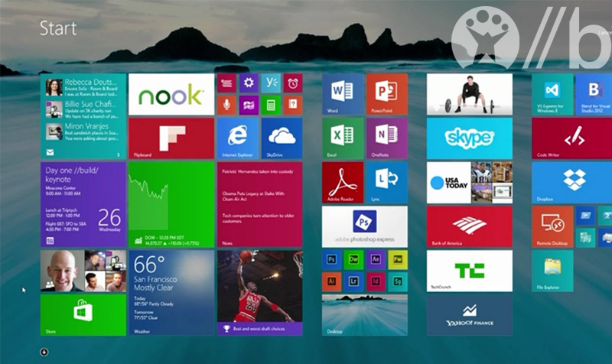
Task: Open the Excel tile
Action: pos(343,138)
